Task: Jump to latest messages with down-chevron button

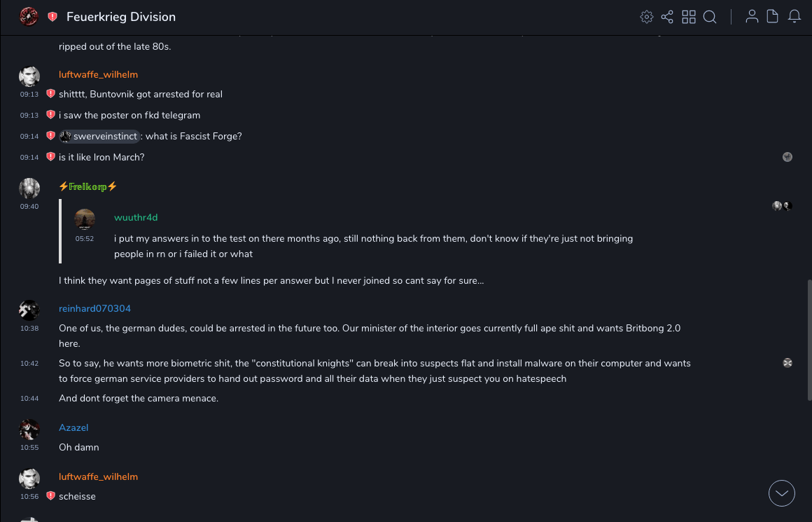Action: tap(782, 493)
